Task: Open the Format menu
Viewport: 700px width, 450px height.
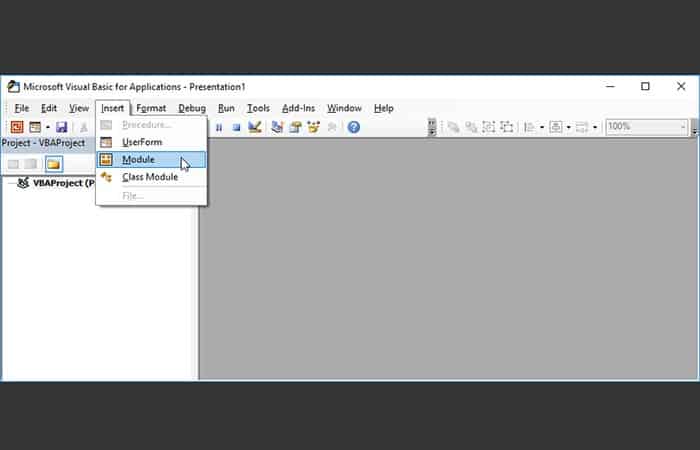Action: [151, 108]
